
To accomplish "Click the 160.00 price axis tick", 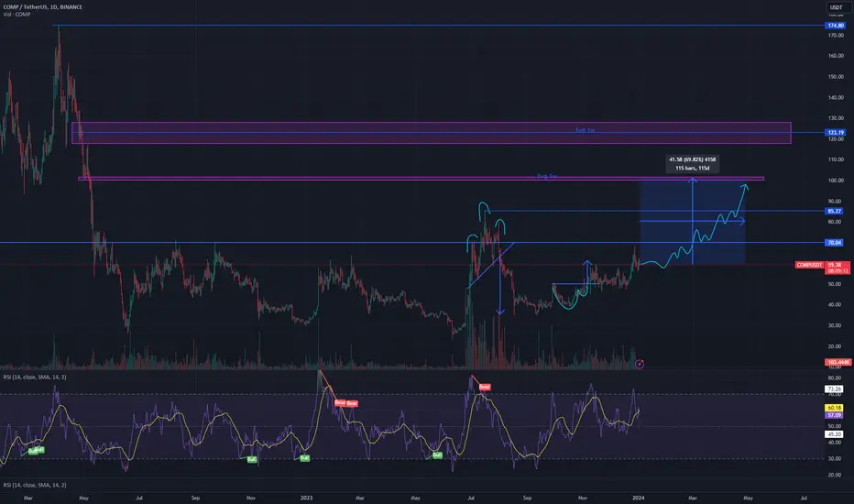I will coord(836,56).
